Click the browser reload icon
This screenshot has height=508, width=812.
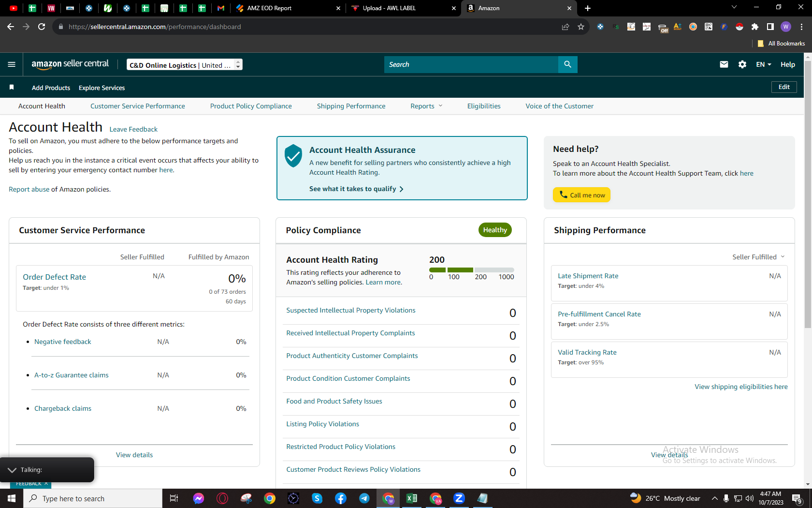pos(42,27)
